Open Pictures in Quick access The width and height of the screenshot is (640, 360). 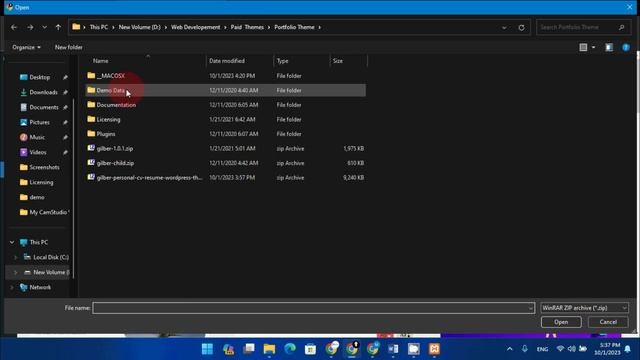point(39,122)
